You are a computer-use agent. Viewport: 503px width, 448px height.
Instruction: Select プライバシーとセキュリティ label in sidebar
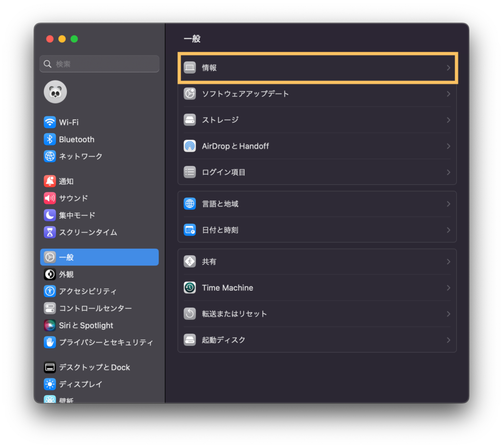click(106, 343)
